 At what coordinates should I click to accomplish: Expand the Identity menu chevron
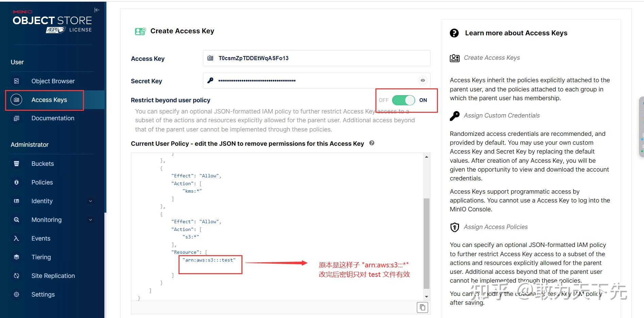click(90, 201)
